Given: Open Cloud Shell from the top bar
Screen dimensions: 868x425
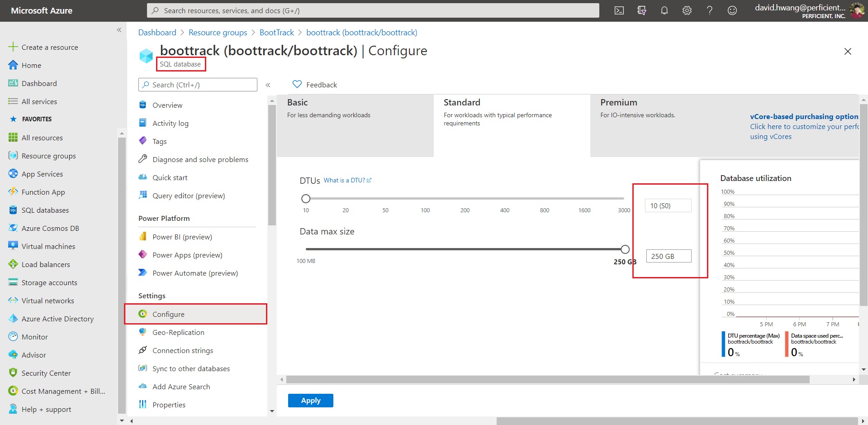Looking at the screenshot, I should (619, 10).
